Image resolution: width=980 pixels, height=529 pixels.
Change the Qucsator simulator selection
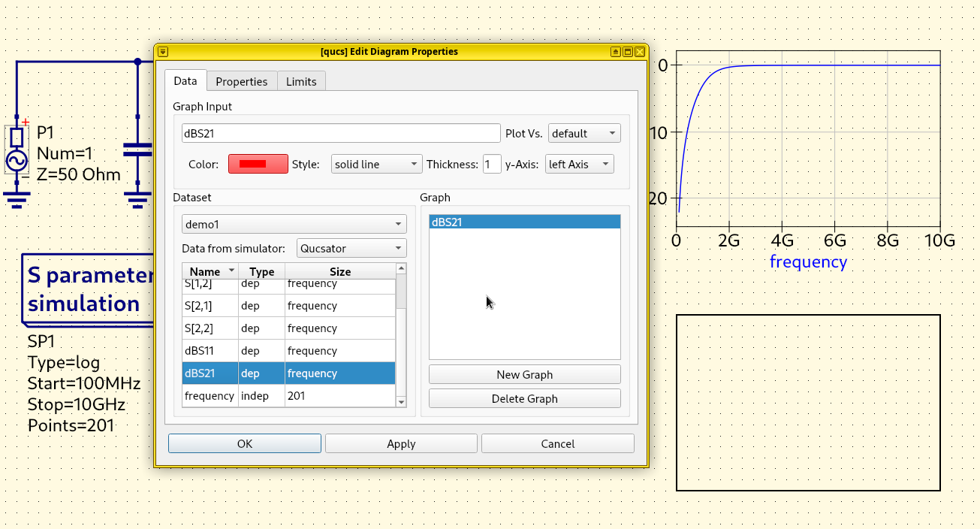coord(351,249)
